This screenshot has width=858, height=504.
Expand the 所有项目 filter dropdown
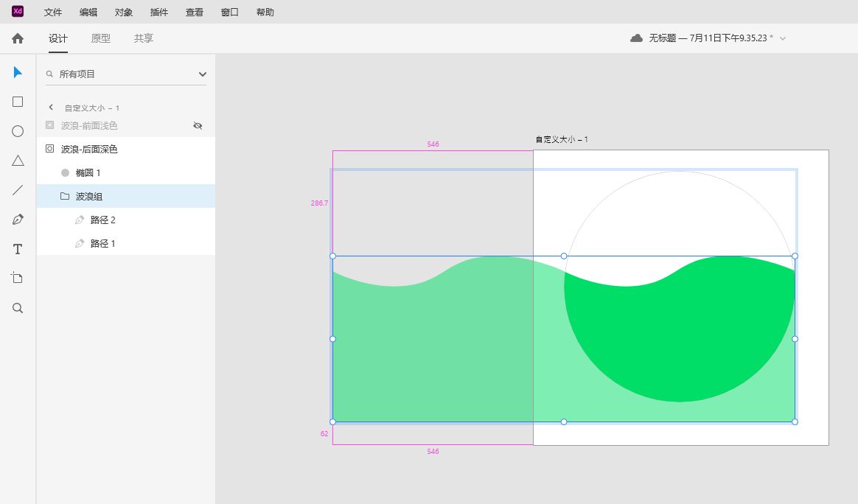[x=203, y=74]
